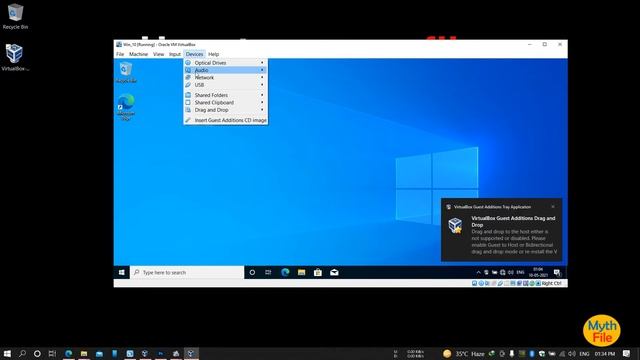640x360 pixels.
Task: Open the 35°C Haze weather widget
Action: tap(464, 353)
